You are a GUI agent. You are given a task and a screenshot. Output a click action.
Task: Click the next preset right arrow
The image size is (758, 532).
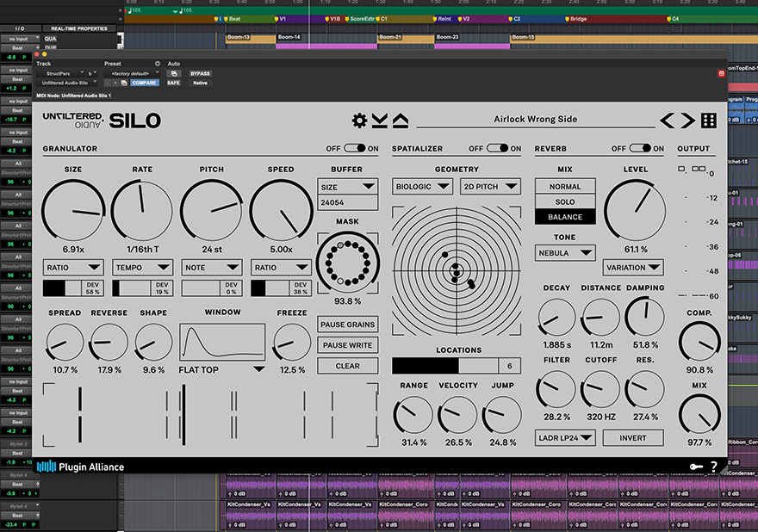click(687, 121)
